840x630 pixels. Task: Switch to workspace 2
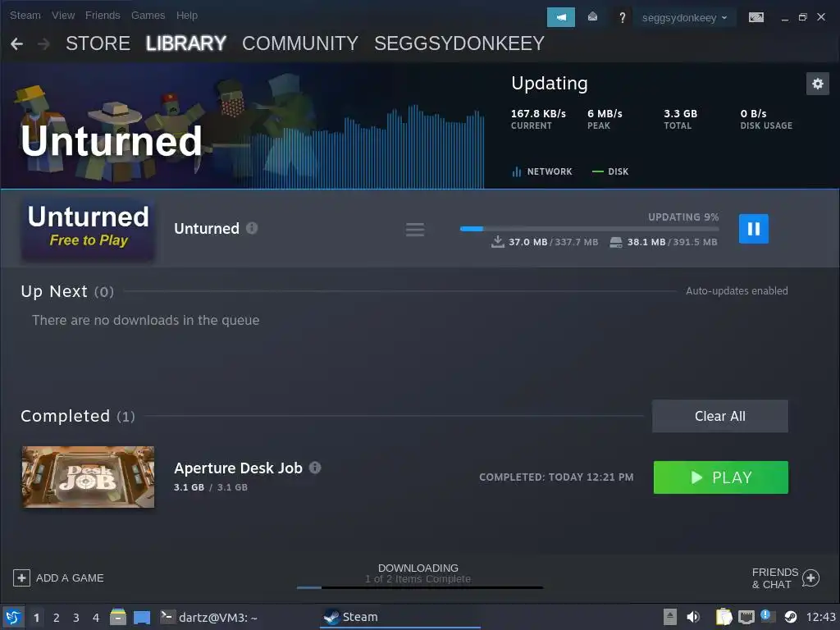click(57, 618)
